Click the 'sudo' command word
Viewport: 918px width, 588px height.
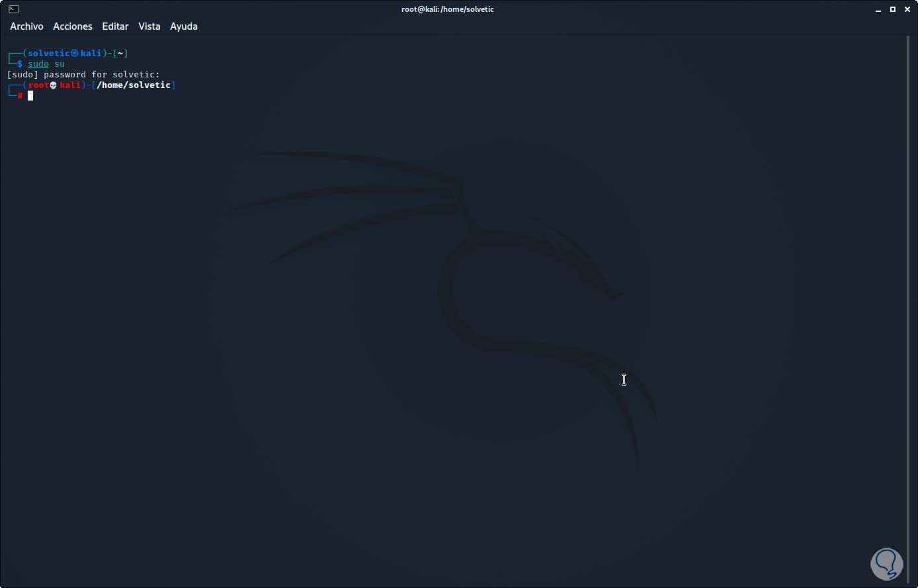(38, 63)
